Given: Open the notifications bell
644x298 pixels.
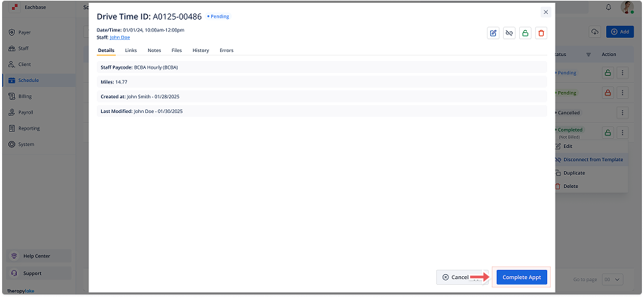Looking at the screenshot, I should [x=608, y=8].
